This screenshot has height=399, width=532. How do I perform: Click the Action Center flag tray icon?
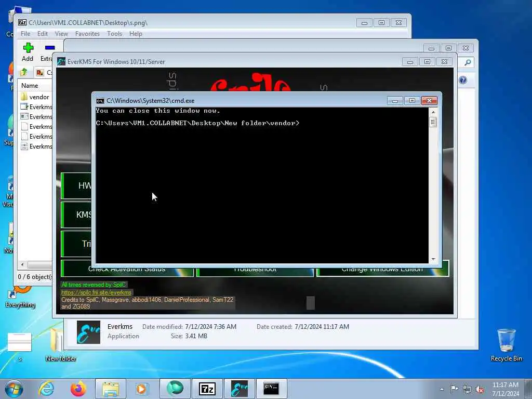454,389
